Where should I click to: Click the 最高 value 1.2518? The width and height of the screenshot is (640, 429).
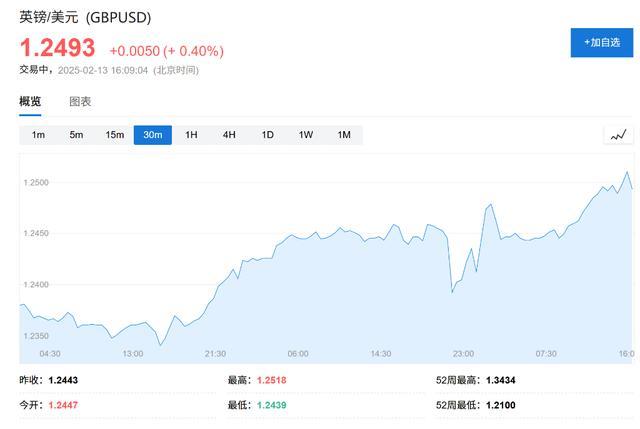271,380
